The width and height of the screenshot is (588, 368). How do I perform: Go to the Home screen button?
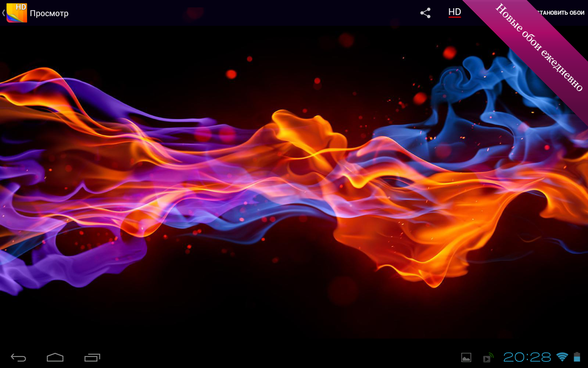coord(55,357)
